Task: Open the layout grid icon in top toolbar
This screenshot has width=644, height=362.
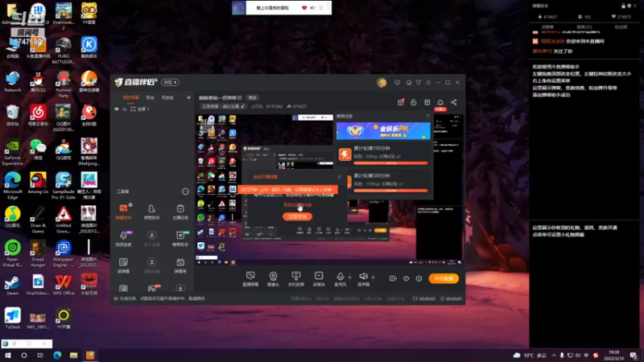Action: point(427,102)
